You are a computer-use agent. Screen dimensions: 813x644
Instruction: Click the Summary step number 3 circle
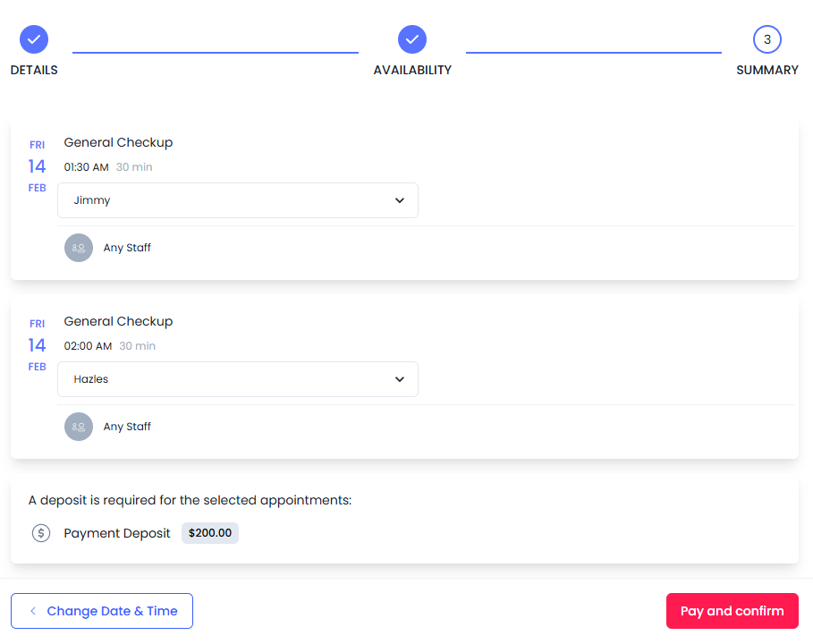767,39
